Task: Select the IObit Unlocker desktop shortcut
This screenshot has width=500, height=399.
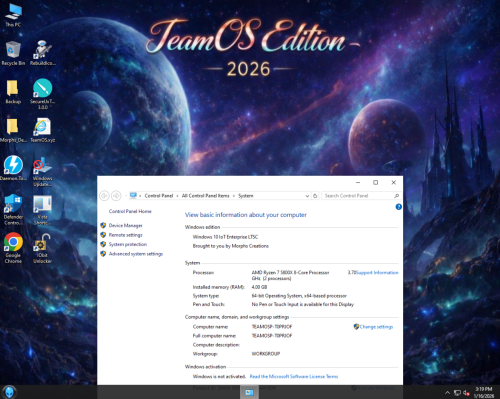Action: point(43,249)
